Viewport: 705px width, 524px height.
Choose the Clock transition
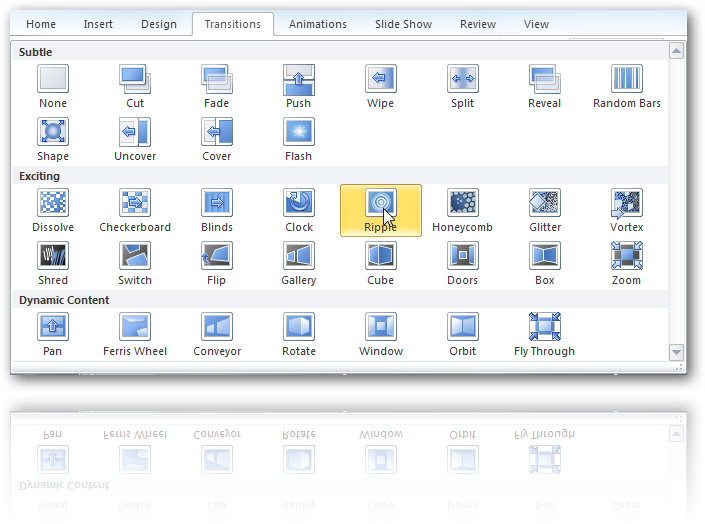click(x=299, y=210)
